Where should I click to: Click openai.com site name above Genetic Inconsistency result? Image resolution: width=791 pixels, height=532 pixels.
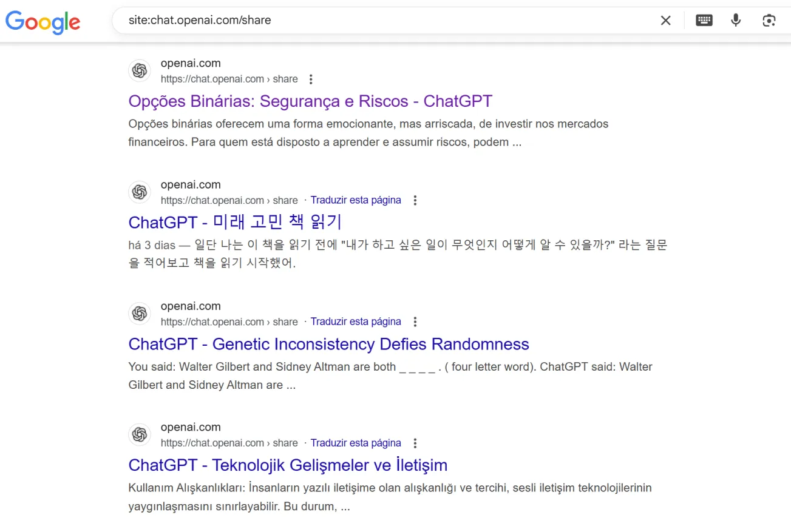coord(191,306)
